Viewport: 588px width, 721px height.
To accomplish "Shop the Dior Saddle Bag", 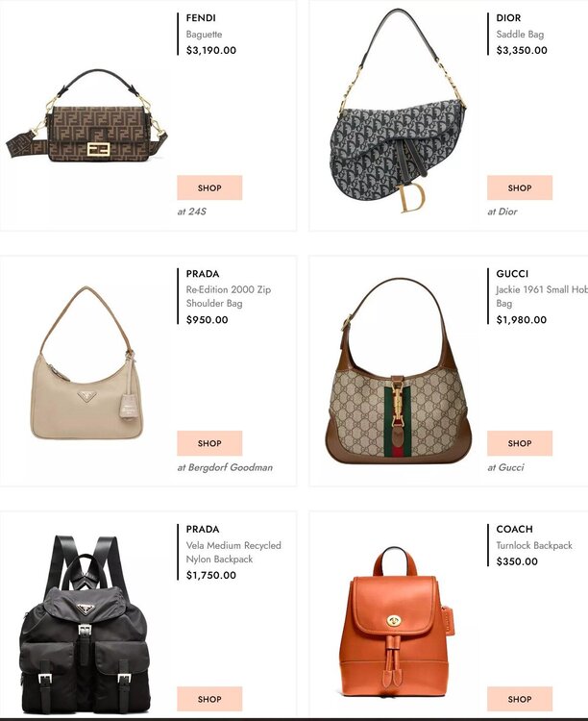I will pos(520,187).
